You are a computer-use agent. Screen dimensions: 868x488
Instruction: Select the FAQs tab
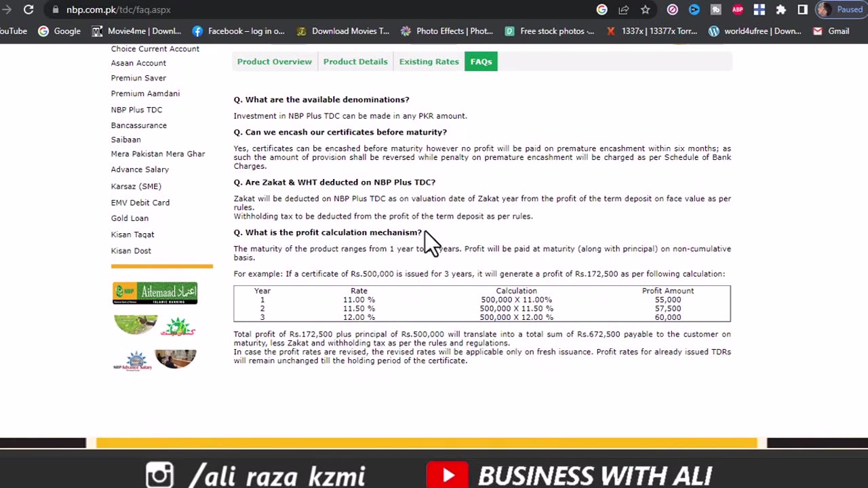pos(481,62)
